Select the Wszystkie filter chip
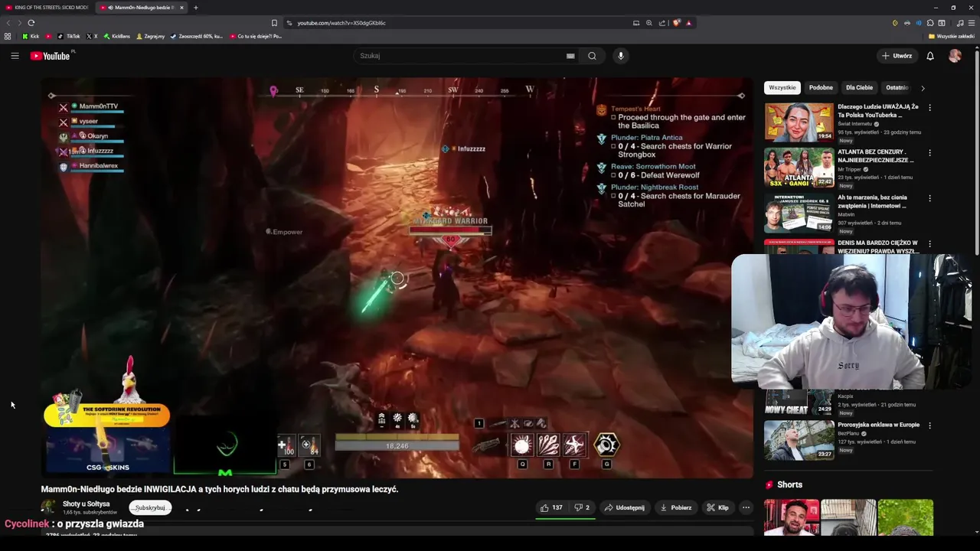The width and height of the screenshot is (980, 551). pyautogui.click(x=782, y=88)
